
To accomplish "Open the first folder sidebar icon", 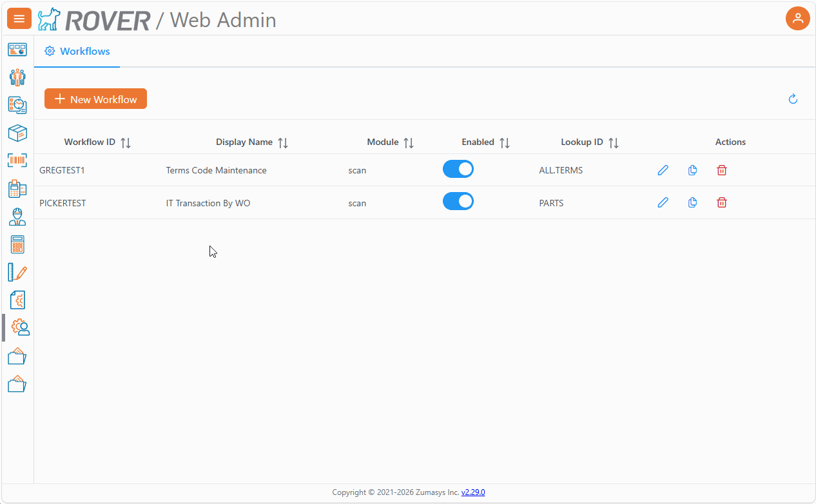I will pyautogui.click(x=17, y=356).
